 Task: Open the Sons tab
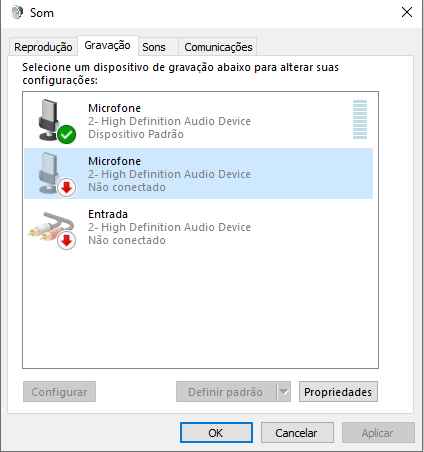click(154, 47)
